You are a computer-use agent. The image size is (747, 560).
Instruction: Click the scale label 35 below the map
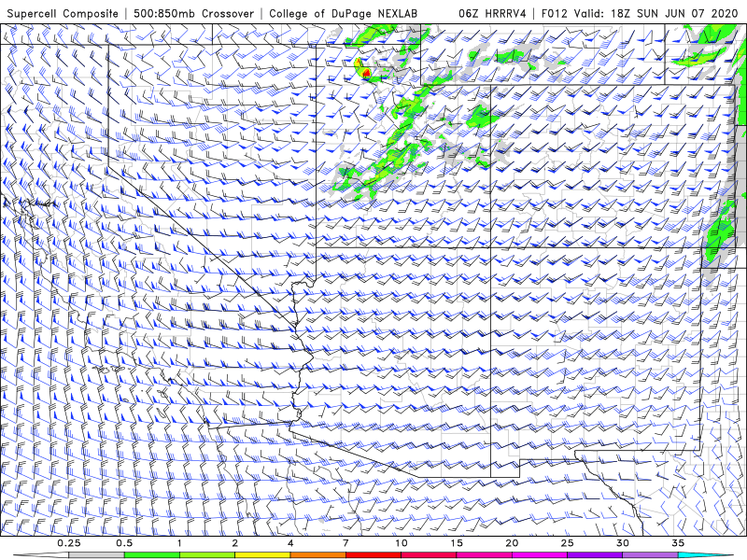(x=678, y=543)
